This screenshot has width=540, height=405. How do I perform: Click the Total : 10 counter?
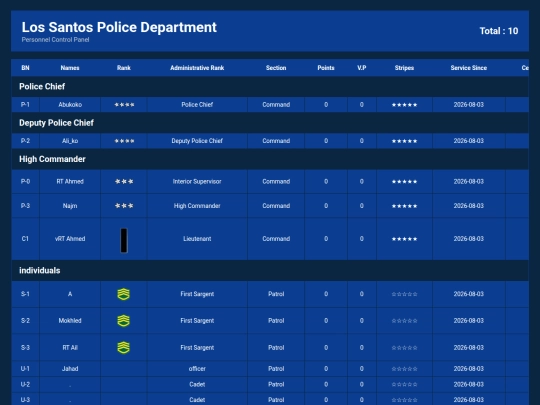[x=499, y=31]
